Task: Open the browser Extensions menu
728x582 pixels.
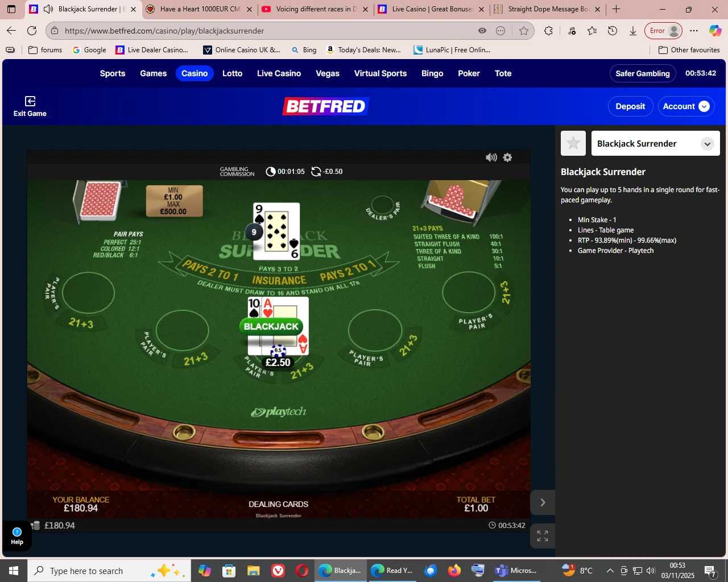Action: point(548,31)
